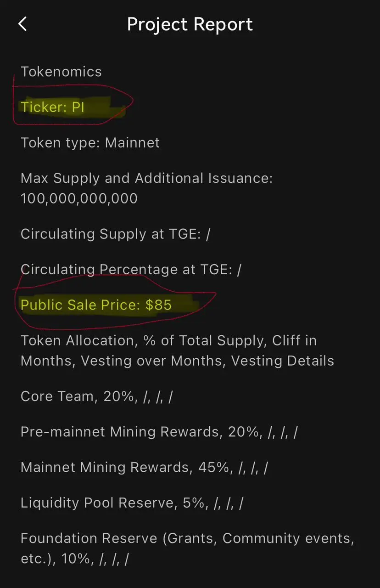The height and width of the screenshot is (588, 380).
Task: Click the Circulating Percentage at TGE line
Action: coord(131,269)
